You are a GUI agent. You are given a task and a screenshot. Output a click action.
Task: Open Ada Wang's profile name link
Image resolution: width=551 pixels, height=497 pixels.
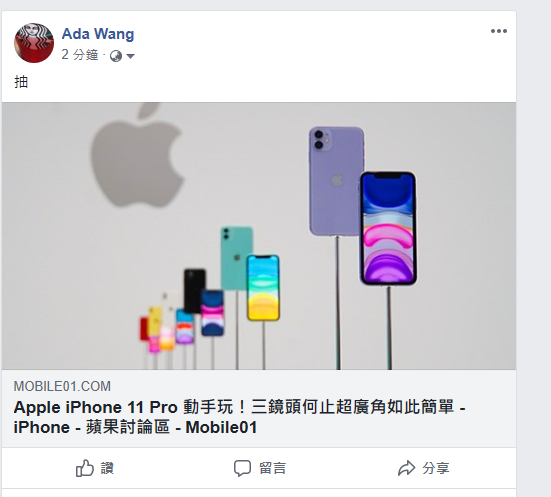(98, 34)
